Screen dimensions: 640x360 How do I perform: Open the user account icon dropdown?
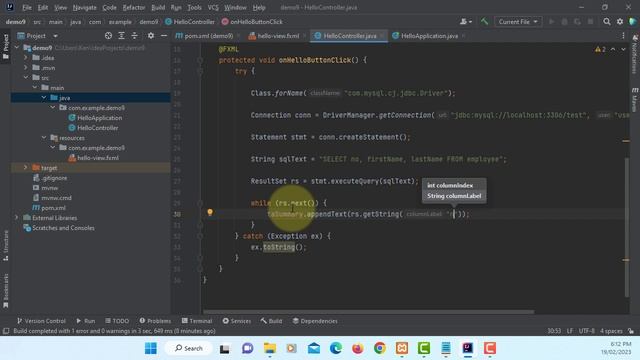coord(465,22)
